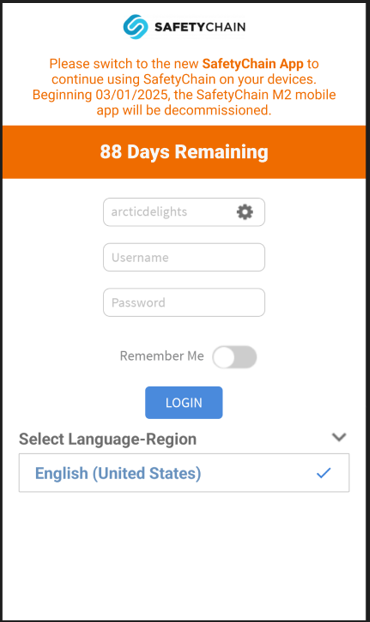The height and width of the screenshot is (622, 370).
Task: Select English (United States) language option
Action: [184, 473]
